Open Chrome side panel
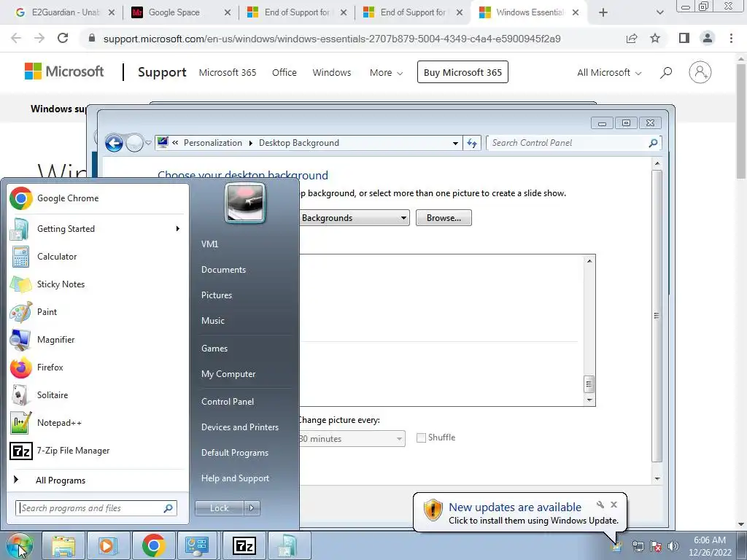The image size is (747, 560). tap(684, 38)
